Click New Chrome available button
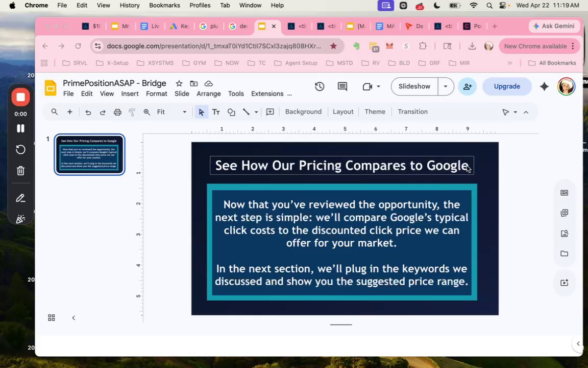Viewport: 588px width, 368px height. coord(538,46)
